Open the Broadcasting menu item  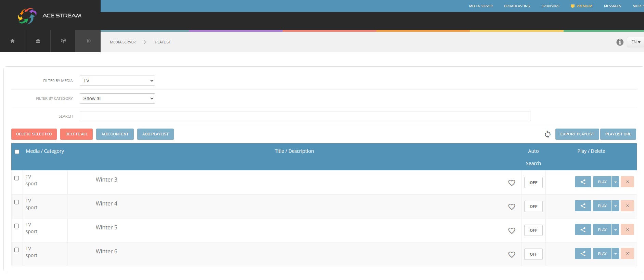coord(517,6)
